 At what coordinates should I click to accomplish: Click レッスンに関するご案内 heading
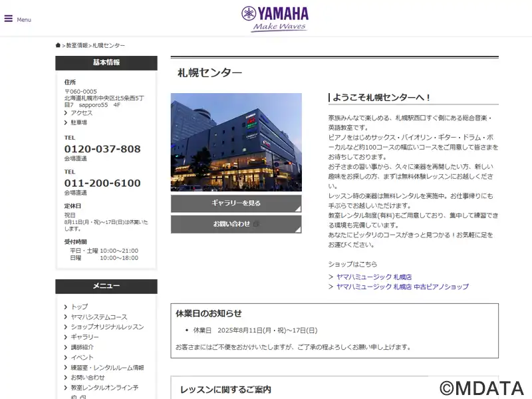tap(225, 390)
